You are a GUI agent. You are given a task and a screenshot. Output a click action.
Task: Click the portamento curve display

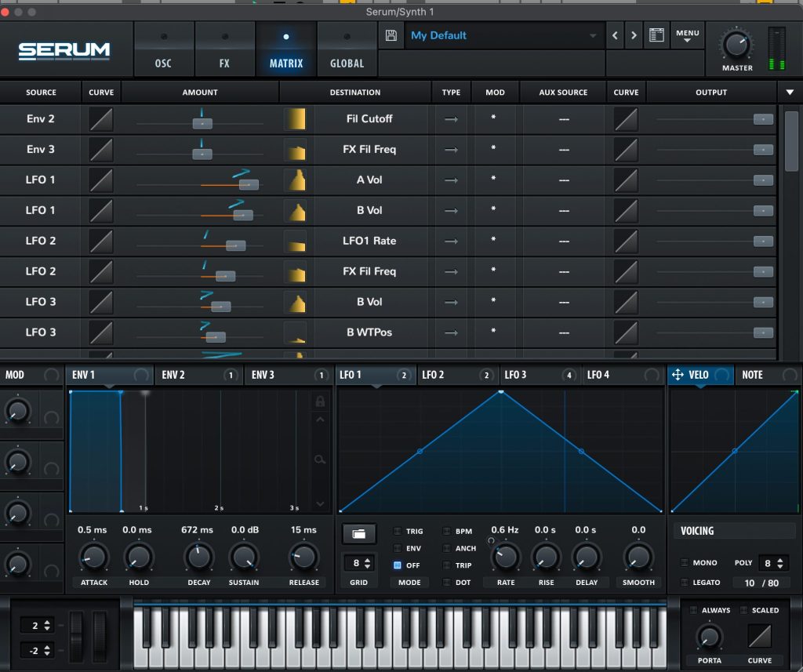[759, 636]
